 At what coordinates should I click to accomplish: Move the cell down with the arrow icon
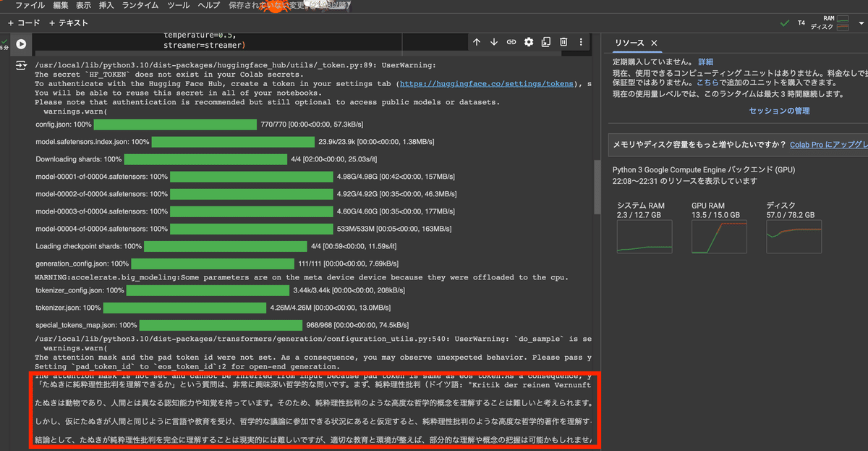coord(493,42)
